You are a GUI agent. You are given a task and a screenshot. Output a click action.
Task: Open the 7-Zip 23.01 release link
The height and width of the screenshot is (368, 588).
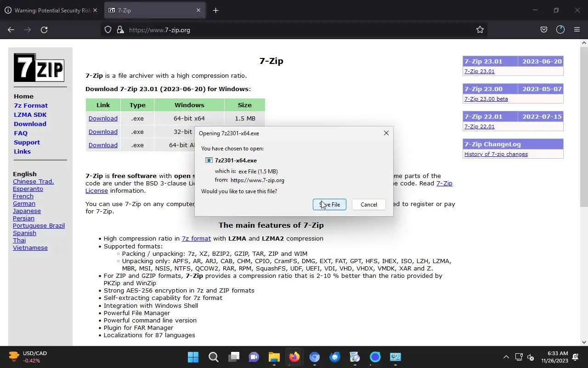pyautogui.click(x=479, y=71)
